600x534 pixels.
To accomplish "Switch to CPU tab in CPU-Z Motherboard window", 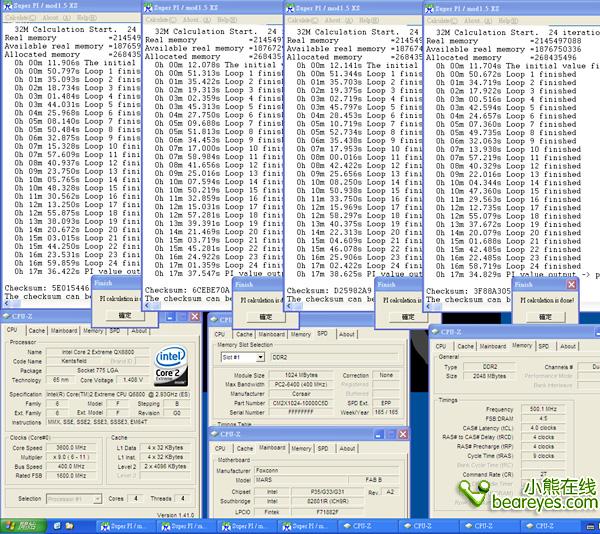I will click(220, 448).
